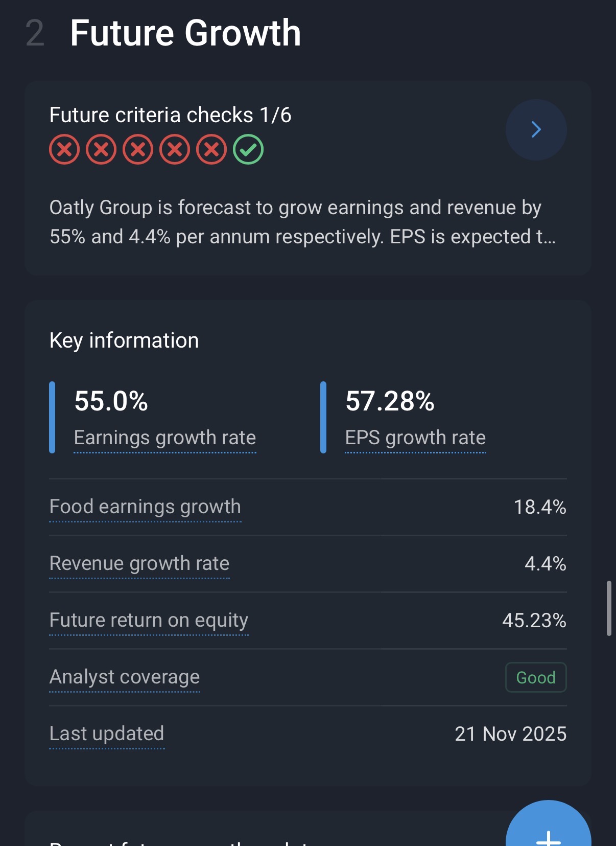The width and height of the screenshot is (616, 846).
Task: Tap Analyst coverage label
Action: 125,677
